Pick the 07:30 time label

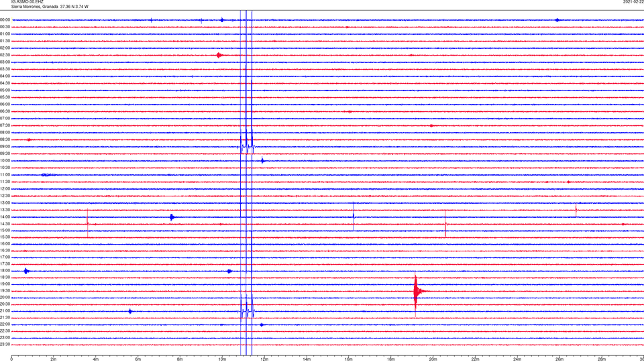[x=5, y=125]
